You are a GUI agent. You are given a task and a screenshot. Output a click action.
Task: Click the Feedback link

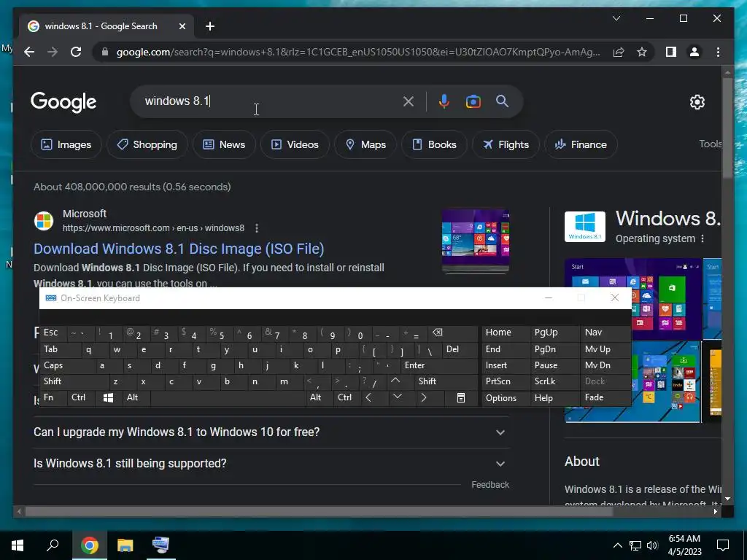point(490,485)
